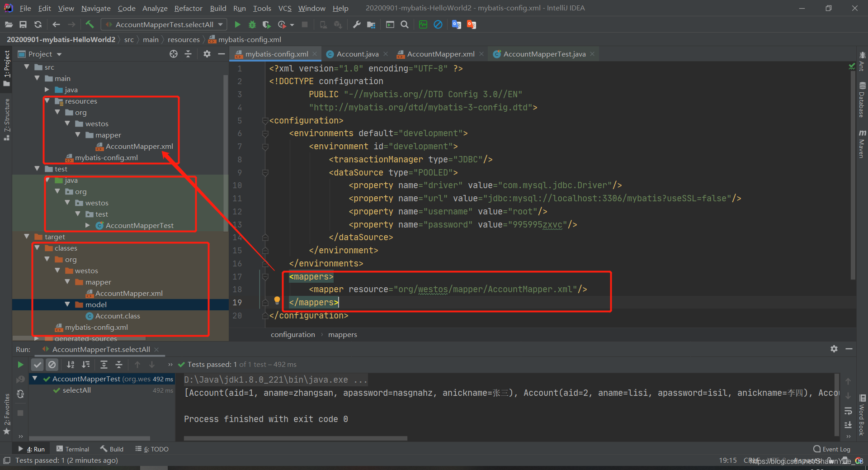Collapse all icon in Project panel

coord(188,54)
